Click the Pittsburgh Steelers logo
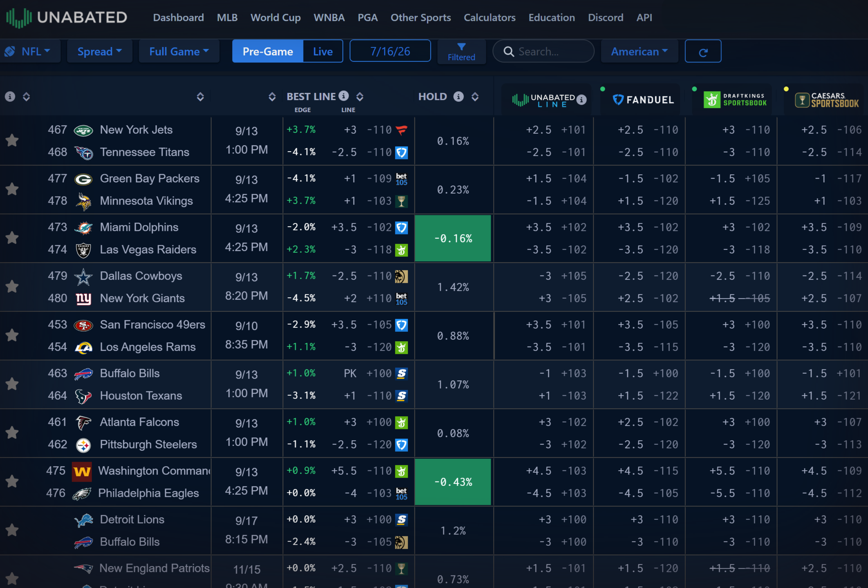This screenshot has height=588, width=868. [83, 445]
